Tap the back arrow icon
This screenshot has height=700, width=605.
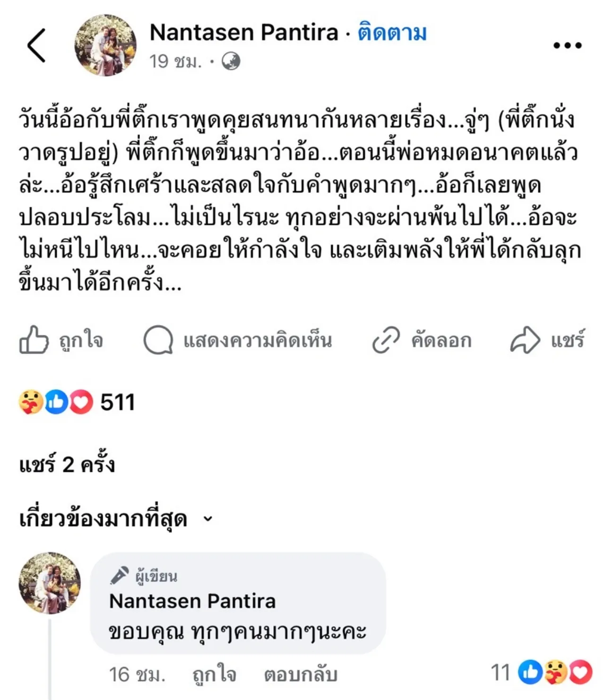pos(37,45)
